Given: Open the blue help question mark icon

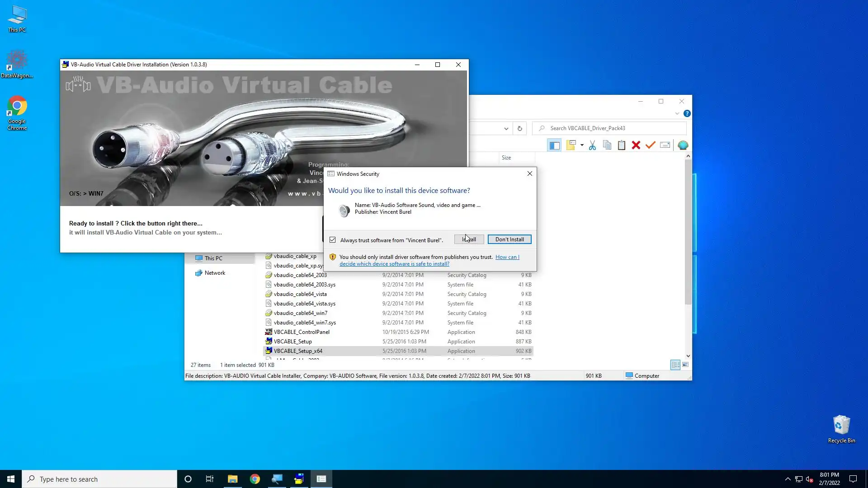Looking at the screenshot, I should [x=687, y=113].
